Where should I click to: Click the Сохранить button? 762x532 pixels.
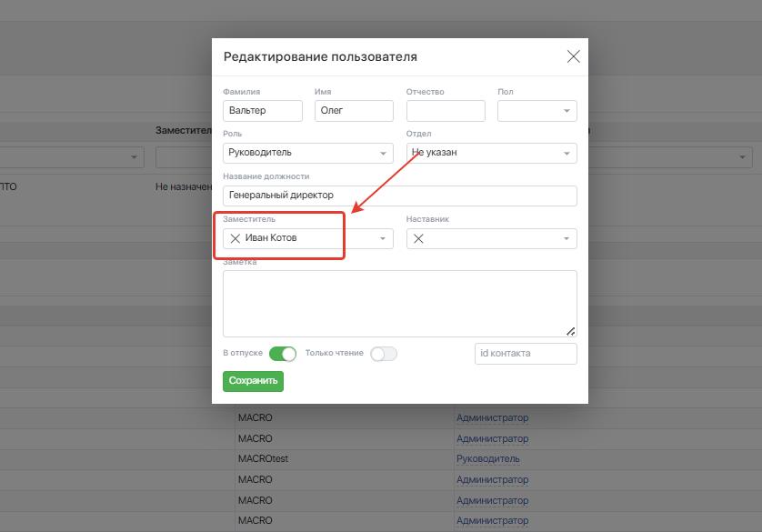coord(253,381)
